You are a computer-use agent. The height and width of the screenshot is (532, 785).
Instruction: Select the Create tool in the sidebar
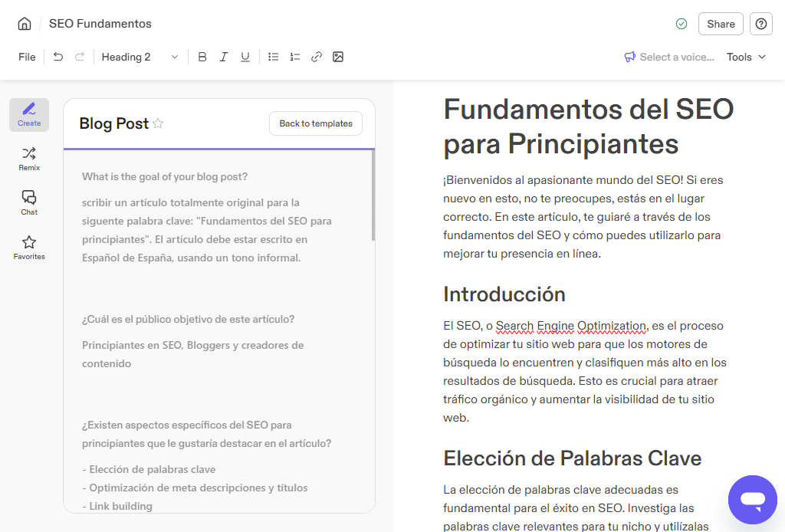28,113
